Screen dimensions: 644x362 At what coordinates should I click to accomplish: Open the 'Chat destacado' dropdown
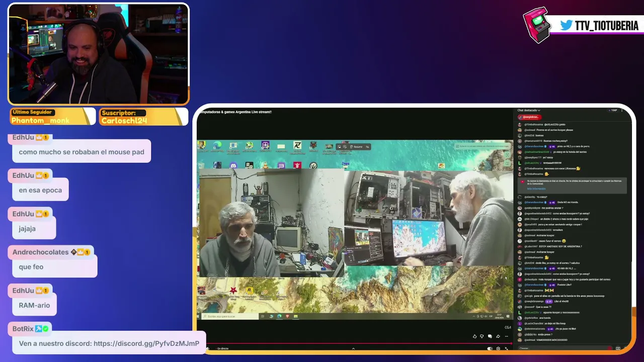coord(529,110)
